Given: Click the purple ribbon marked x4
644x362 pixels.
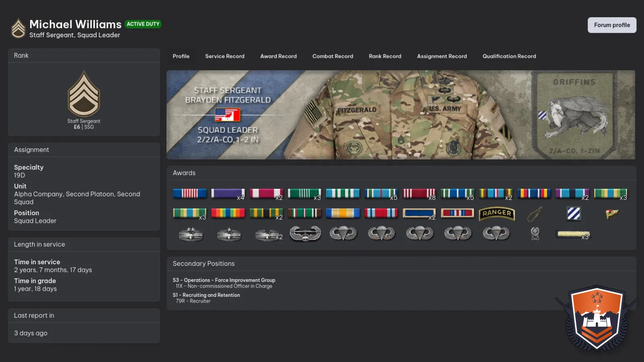Looking at the screenshot, I should point(228,193).
